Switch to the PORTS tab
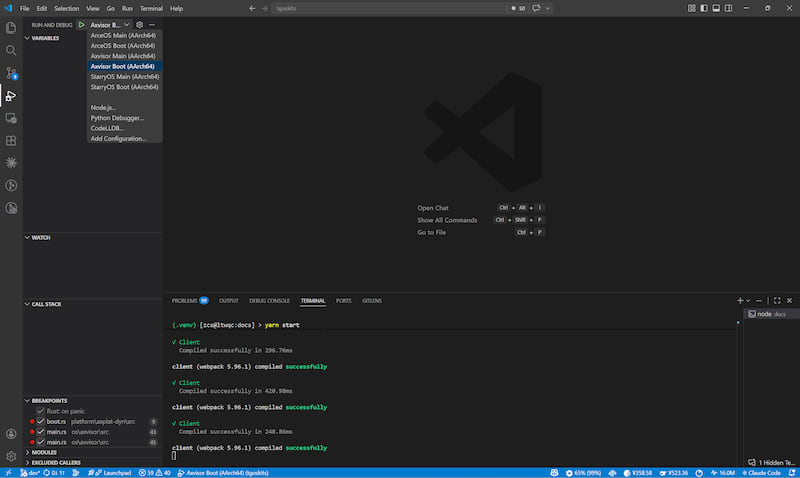This screenshot has height=478, width=800. coord(343,300)
